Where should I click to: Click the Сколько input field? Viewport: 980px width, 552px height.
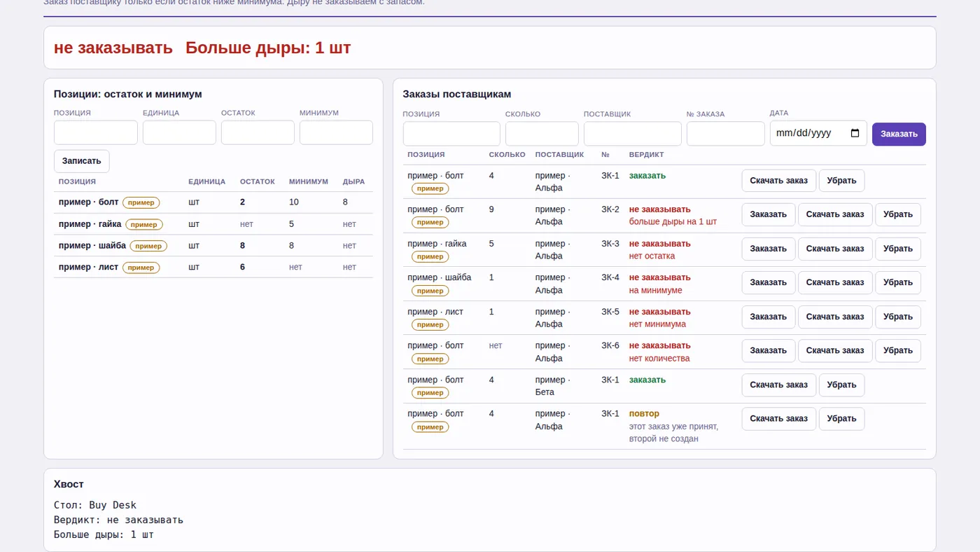[542, 134]
